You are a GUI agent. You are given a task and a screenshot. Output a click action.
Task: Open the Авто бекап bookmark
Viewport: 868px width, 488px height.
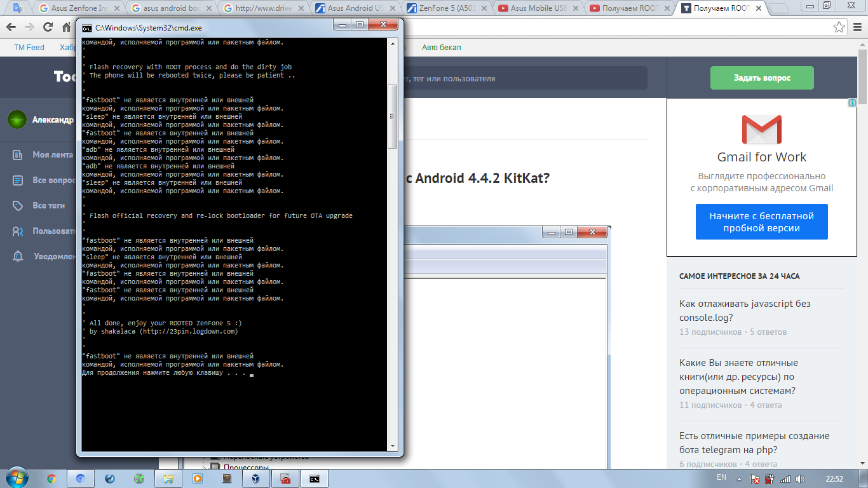442,48
